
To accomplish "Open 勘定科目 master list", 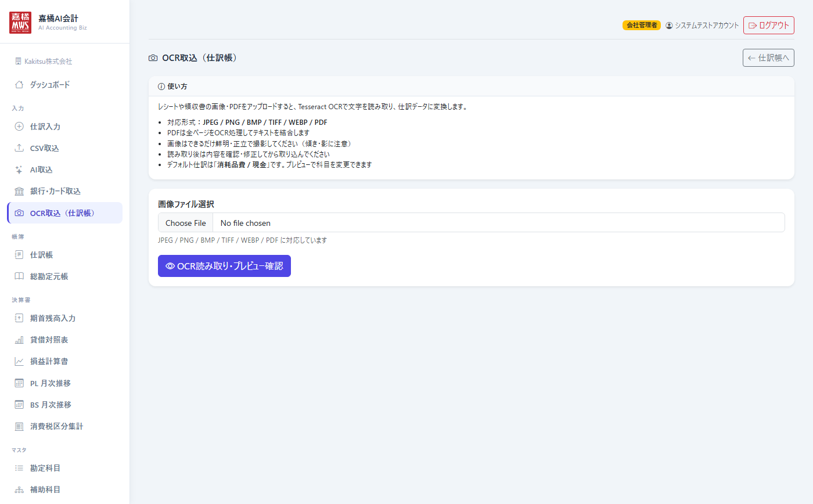I will (65, 468).
